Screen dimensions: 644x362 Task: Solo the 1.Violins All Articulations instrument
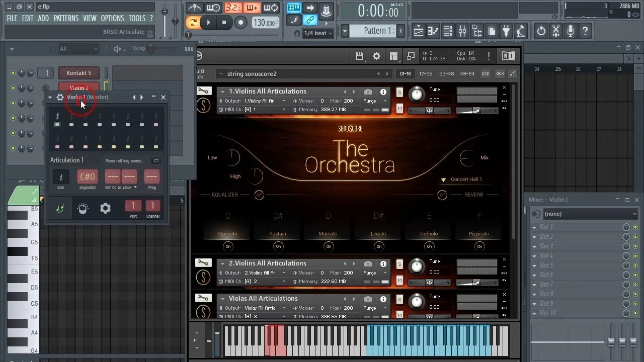pyautogui.click(x=399, y=92)
